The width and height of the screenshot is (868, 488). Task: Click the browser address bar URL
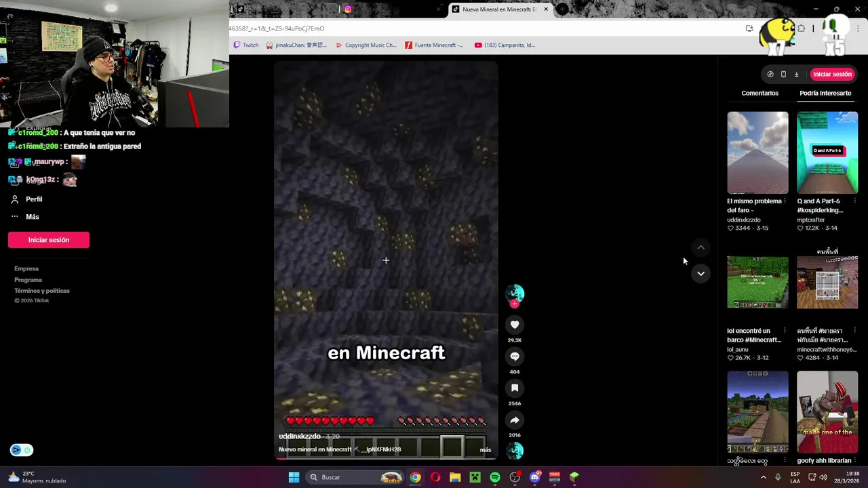click(x=277, y=28)
